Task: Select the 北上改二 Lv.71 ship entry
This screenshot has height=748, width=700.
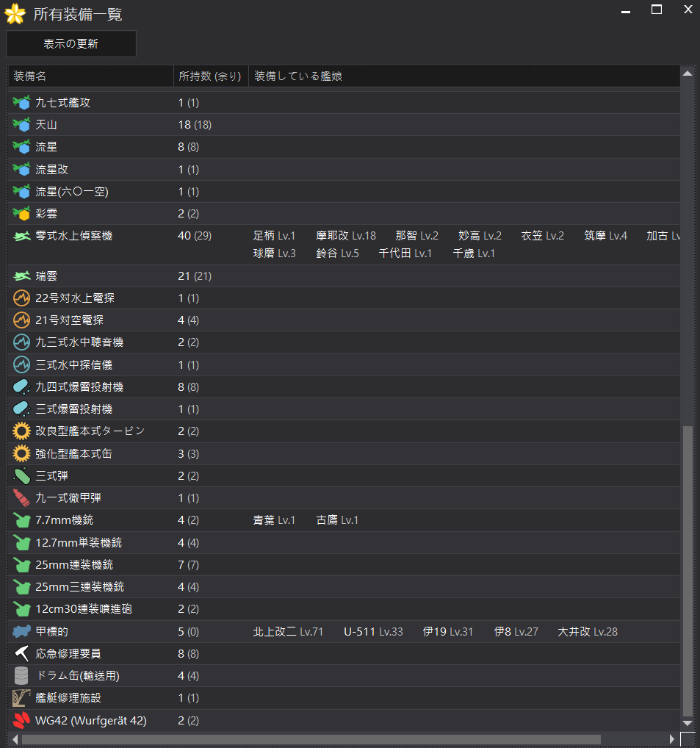Action: coord(288,631)
